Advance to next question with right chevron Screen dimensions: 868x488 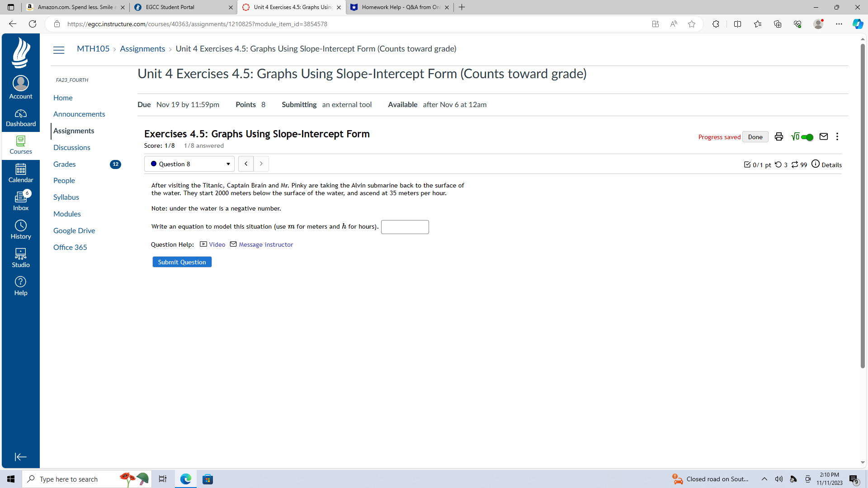[261, 164]
